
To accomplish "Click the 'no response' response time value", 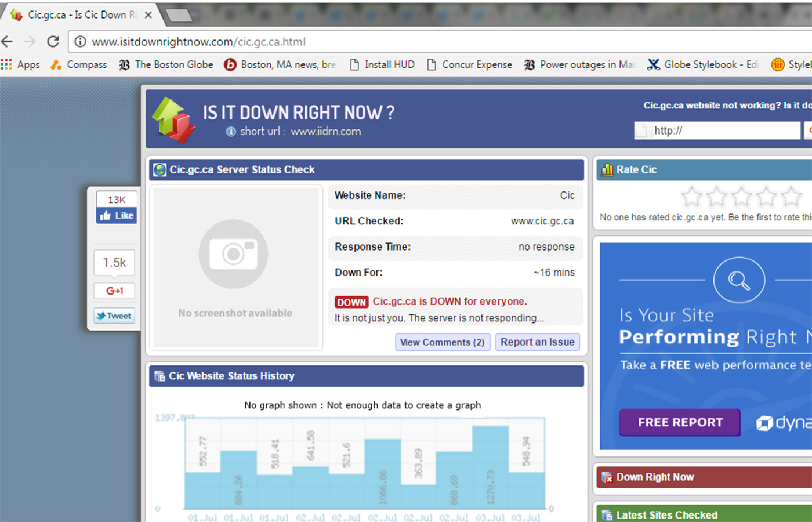I will tap(546, 247).
